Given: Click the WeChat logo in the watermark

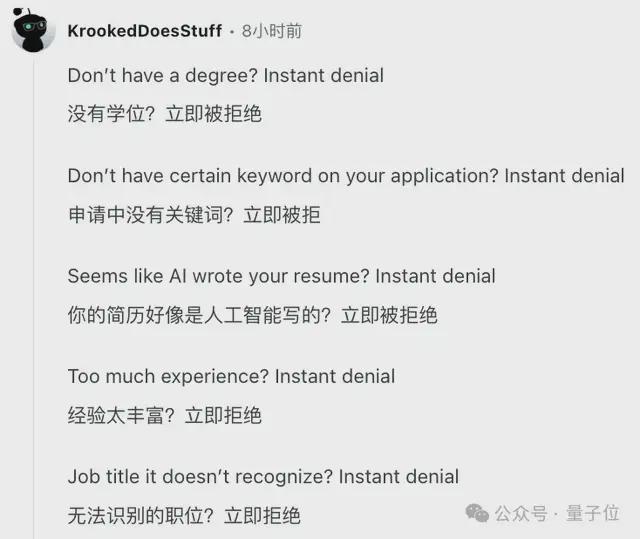Looking at the screenshot, I should 477,513.
